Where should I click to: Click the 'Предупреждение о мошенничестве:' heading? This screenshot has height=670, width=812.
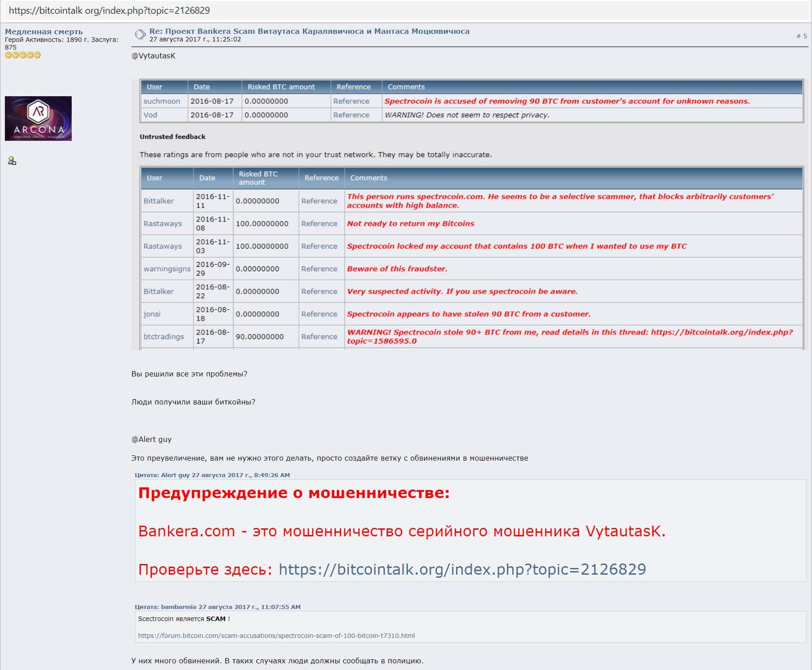point(294,493)
